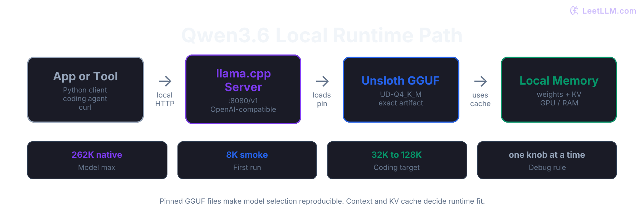Image resolution: width=644 pixels, height=223 pixels.
Task: Click the Pinned GGUF files footer sentence
Action: click(322, 201)
